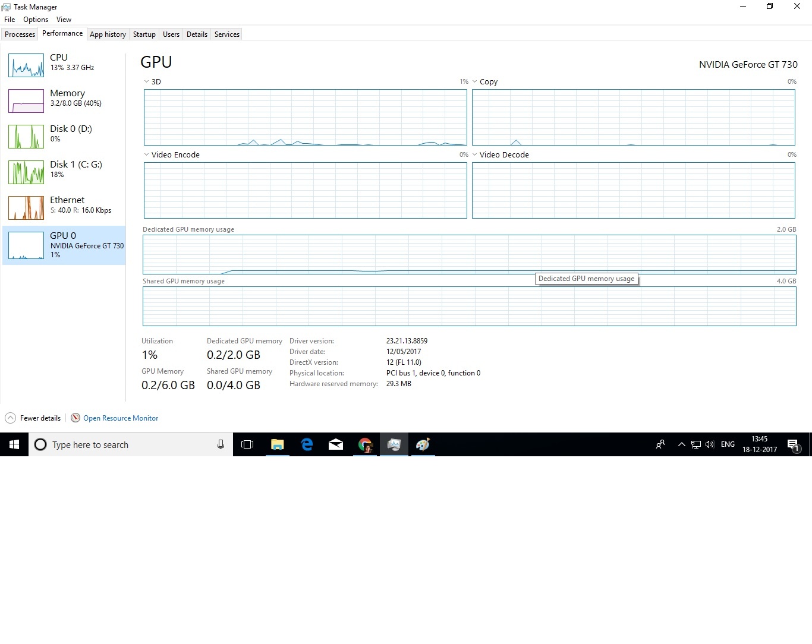Select the Performance tab
Viewport: 812px width, 644px height.
pyautogui.click(x=62, y=33)
